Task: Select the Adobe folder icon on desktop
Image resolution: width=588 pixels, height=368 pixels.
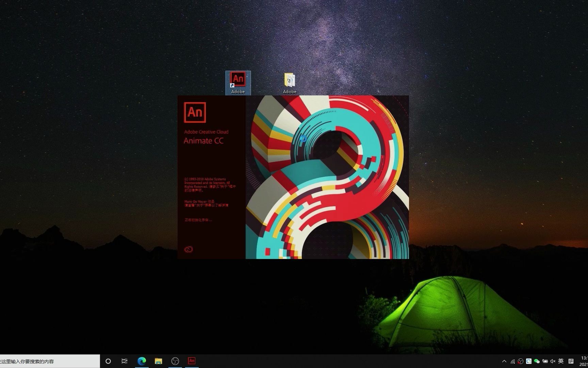Action: [x=290, y=82]
